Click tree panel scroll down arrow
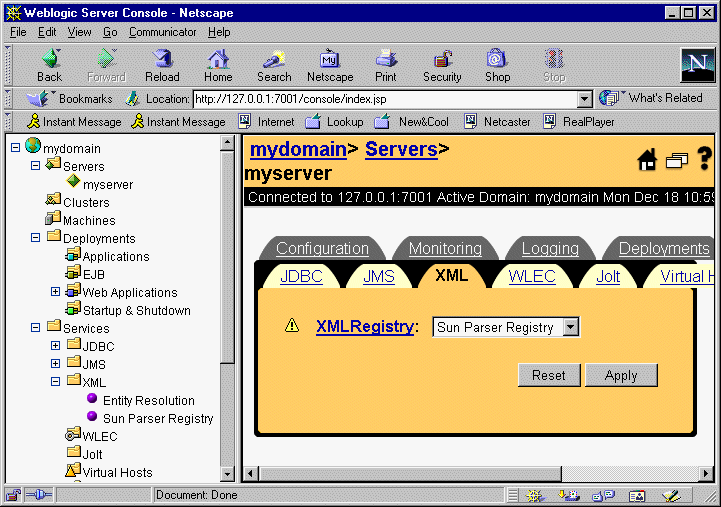The height and width of the screenshot is (507, 721). pos(227,473)
